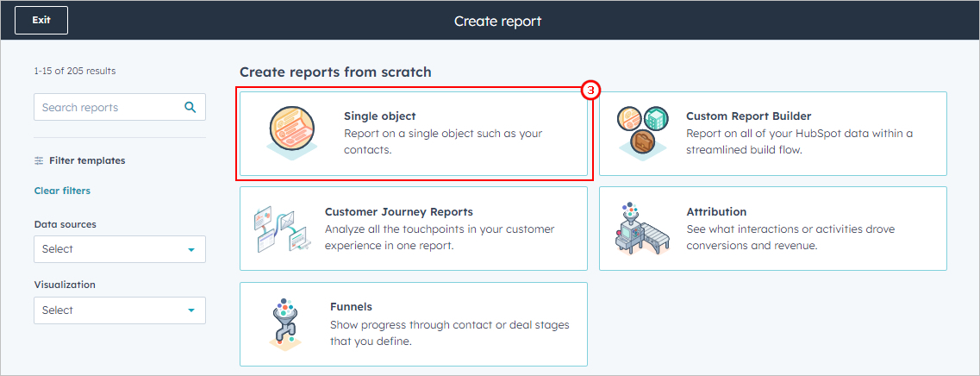Click the search magnifier icon
Image resolution: width=980 pixels, height=376 pixels.
coord(190,107)
